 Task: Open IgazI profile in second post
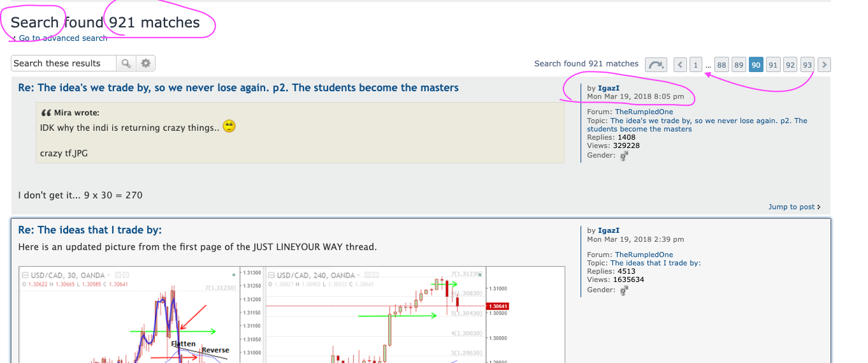609,230
